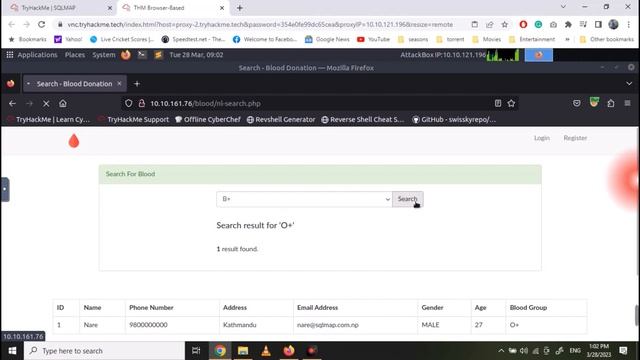This screenshot has height=360, width=640.
Task: Open Google News bookmark
Action: [x=327, y=39]
